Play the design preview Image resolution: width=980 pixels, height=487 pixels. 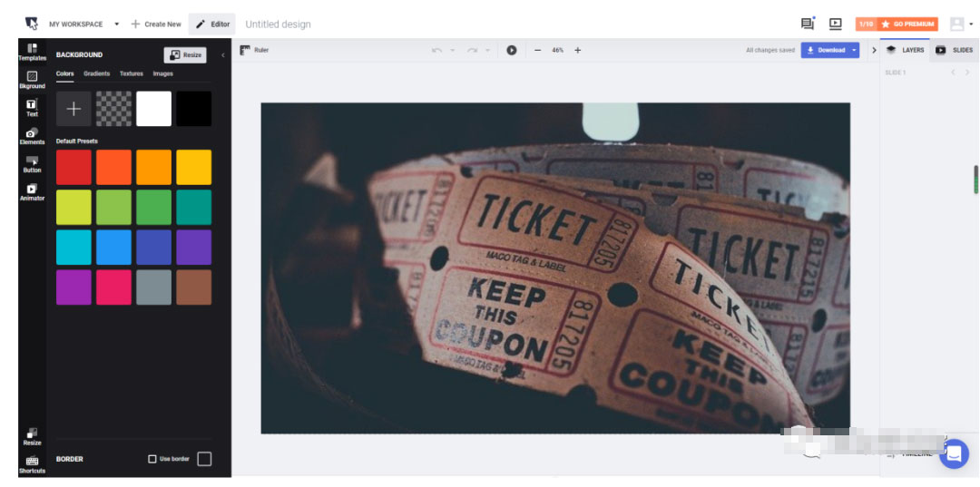tap(511, 50)
